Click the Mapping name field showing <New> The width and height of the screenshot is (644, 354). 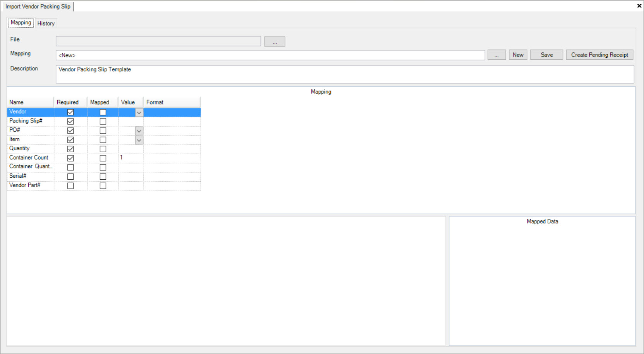[270, 55]
